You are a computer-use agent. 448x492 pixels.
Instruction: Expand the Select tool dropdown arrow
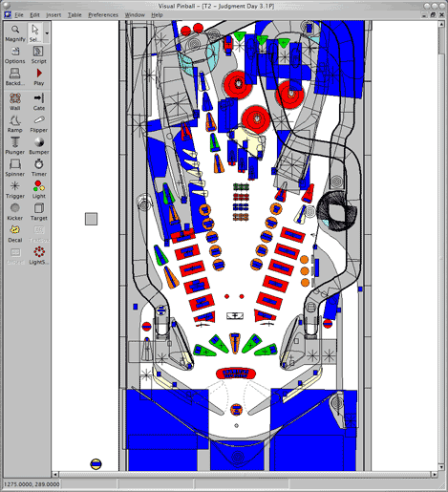47,33
